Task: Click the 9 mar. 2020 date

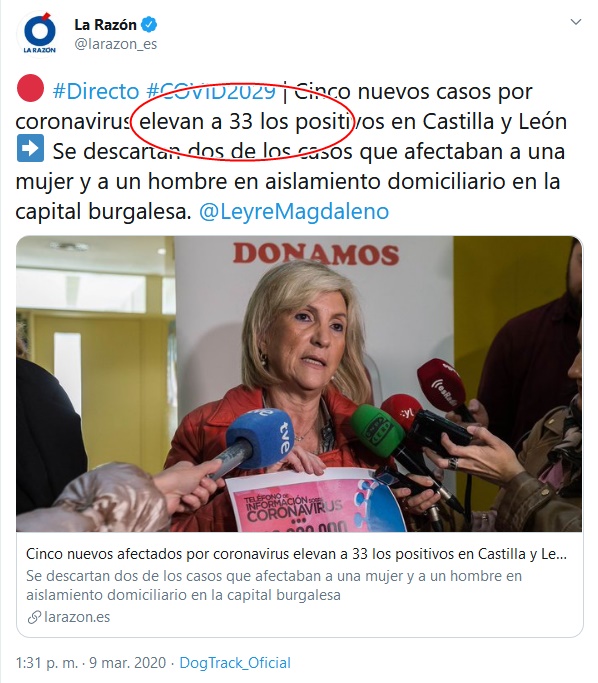Action: click(128, 663)
